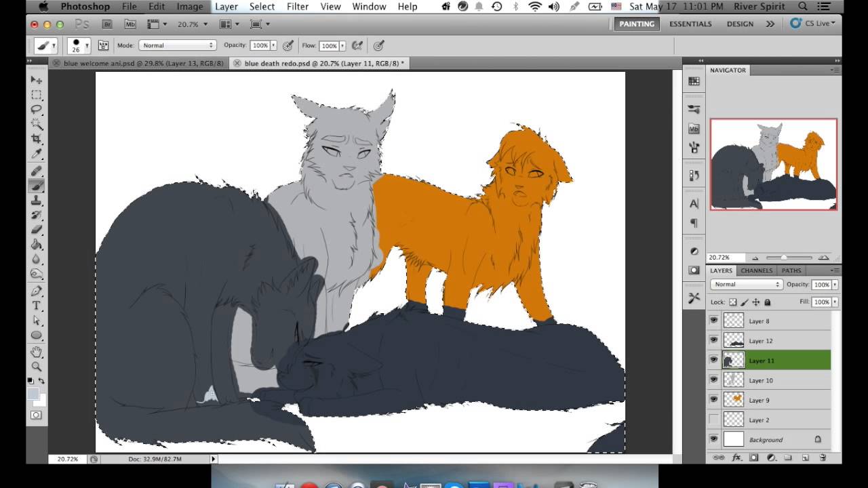
Task: Select the Ellipse shape tool
Action: pyautogui.click(x=37, y=335)
